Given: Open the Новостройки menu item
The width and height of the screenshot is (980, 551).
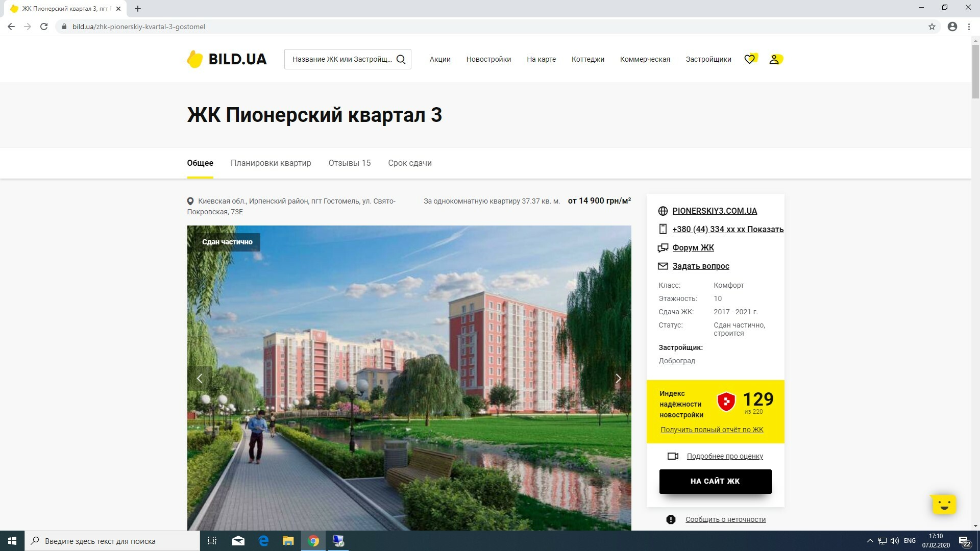Looking at the screenshot, I should click(488, 59).
